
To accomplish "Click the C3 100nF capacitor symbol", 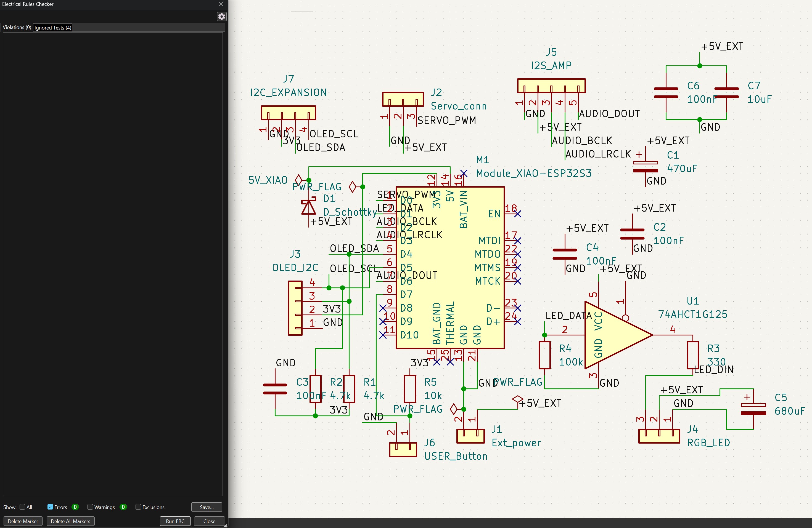I will (x=275, y=389).
